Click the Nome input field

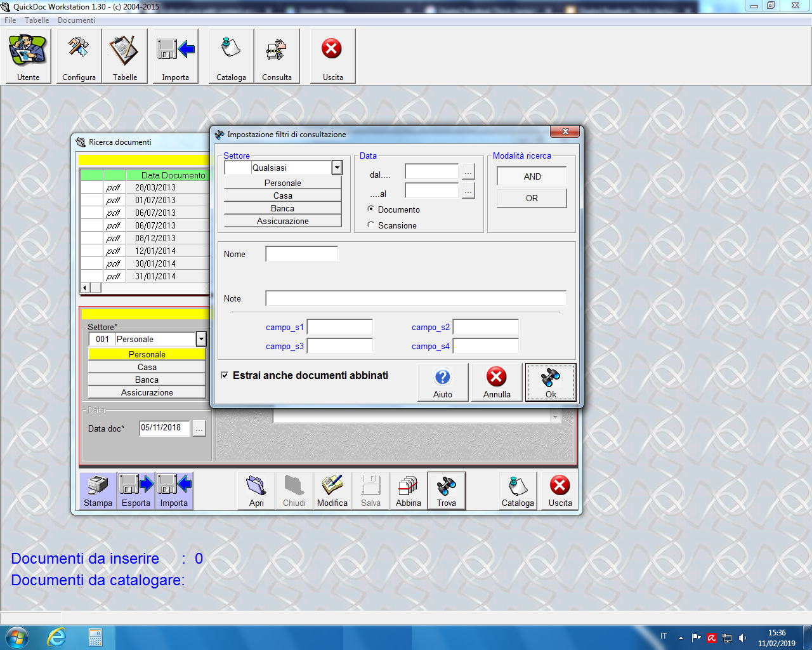tap(301, 254)
